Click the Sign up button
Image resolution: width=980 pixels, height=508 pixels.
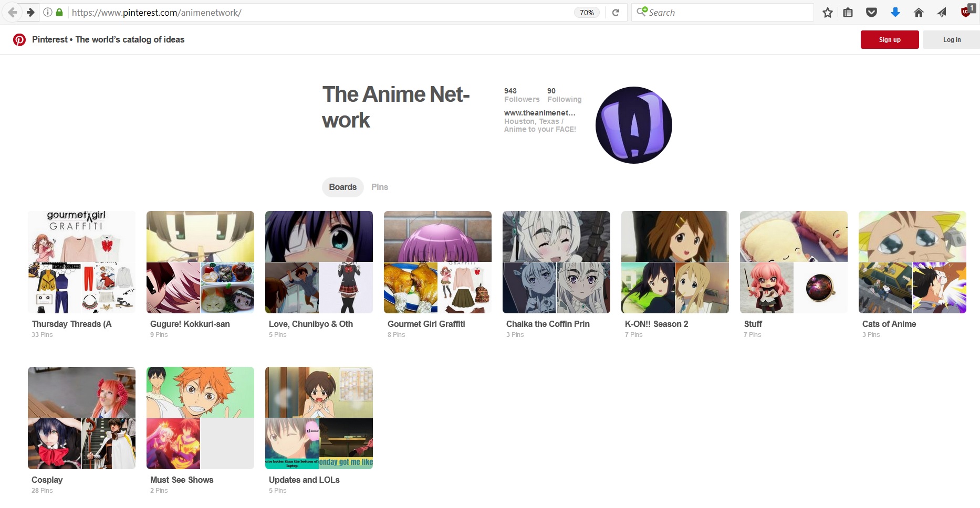[890, 39]
